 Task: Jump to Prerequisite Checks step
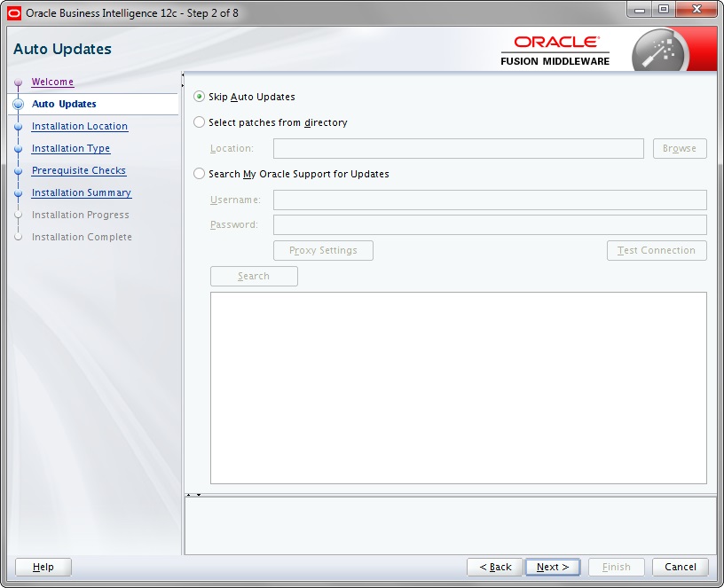78,170
